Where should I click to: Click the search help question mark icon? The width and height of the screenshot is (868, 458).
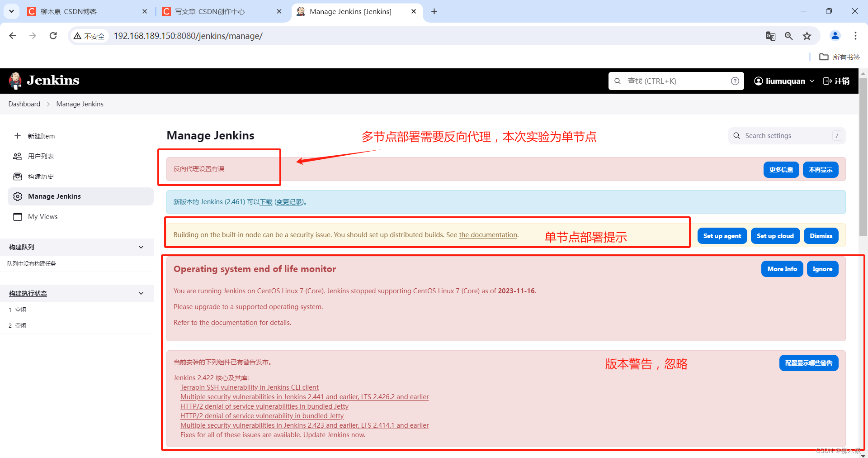pyautogui.click(x=735, y=81)
